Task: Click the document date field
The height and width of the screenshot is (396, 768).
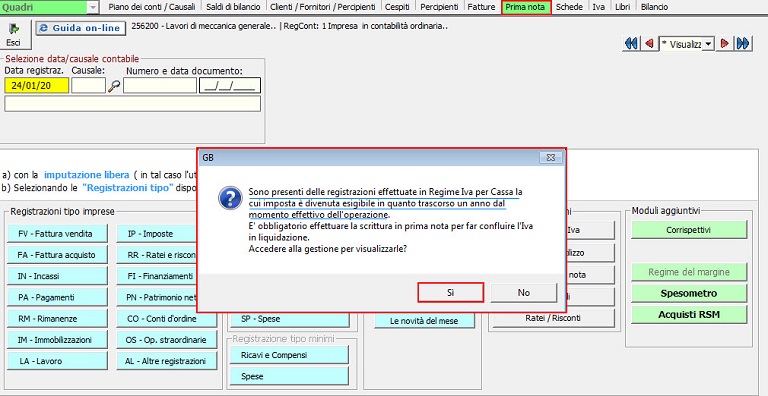Action: 230,85
